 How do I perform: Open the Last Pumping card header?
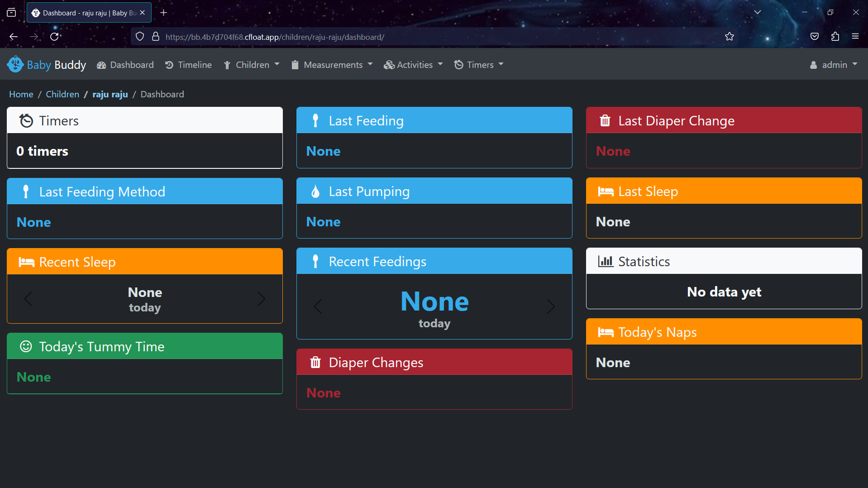(434, 191)
